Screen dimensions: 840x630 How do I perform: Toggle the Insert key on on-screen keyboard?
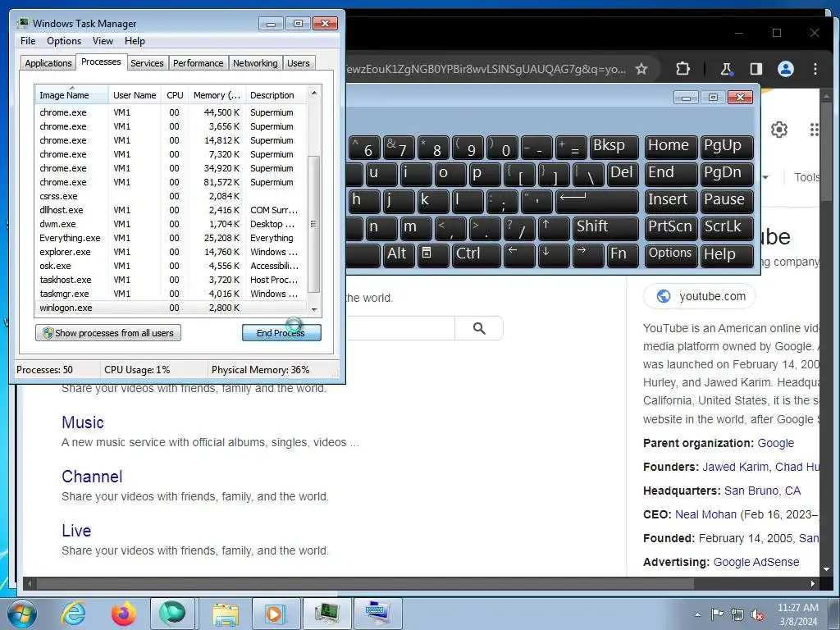pyautogui.click(x=671, y=201)
